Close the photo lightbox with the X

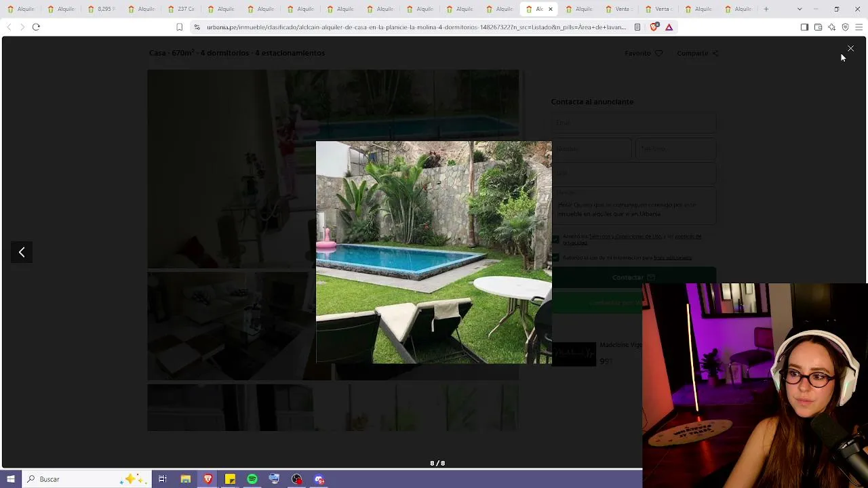pos(850,49)
